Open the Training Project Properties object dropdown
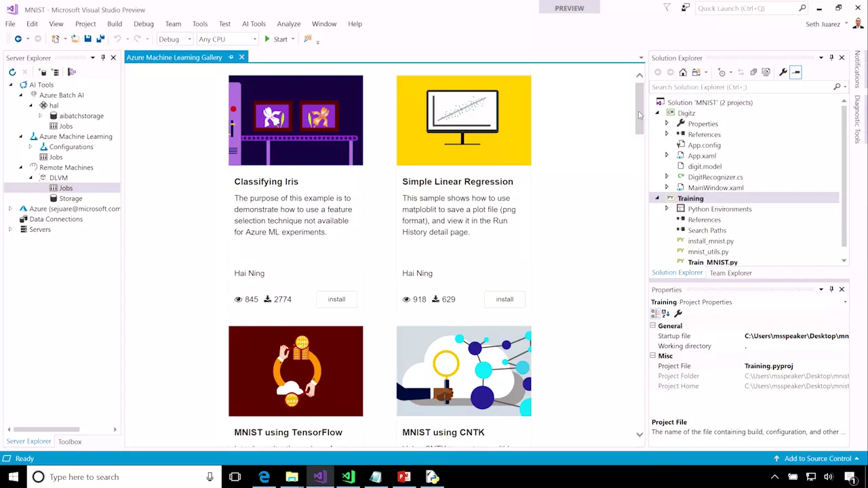Image resolution: width=868 pixels, height=488 pixels. [x=845, y=302]
